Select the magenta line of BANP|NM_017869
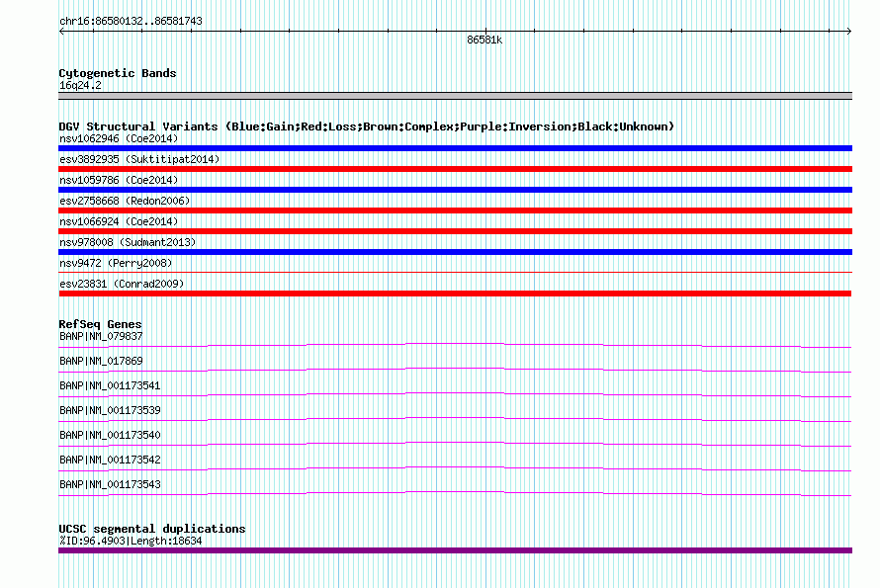The width and height of the screenshot is (880, 588). pyautogui.click(x=455, y=370)
